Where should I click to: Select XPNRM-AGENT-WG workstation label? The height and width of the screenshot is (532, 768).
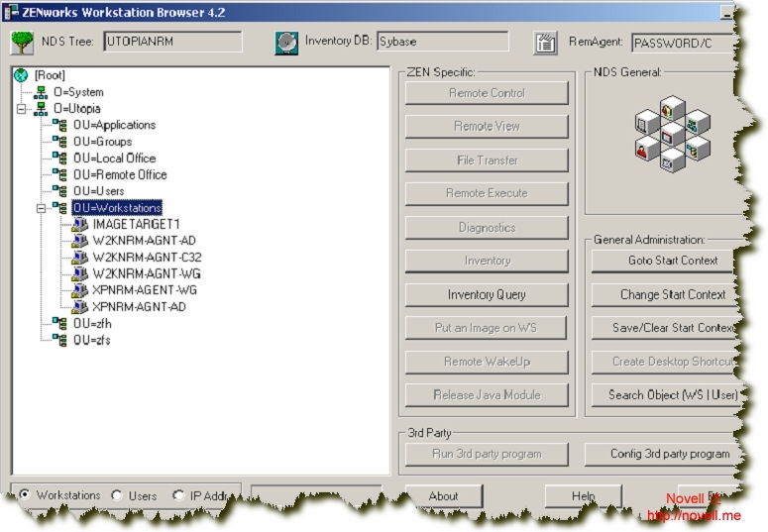(x=145, y=290)
